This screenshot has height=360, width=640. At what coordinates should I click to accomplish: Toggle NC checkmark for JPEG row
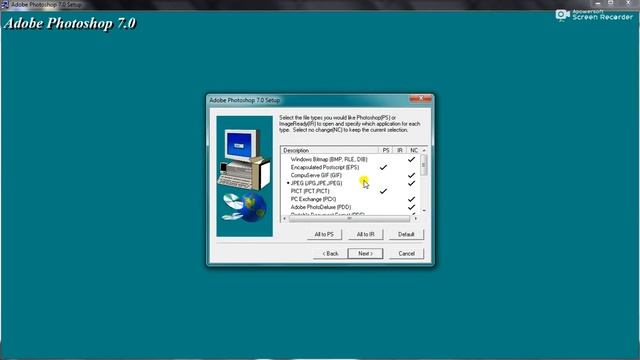[x=411, y=183]
